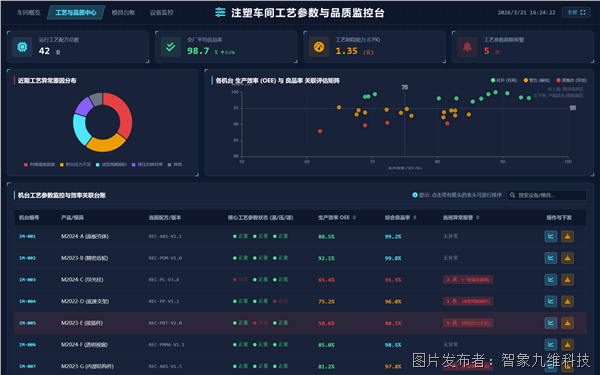Click the red 5 次 alarm badge for IM-005
This screenshot has height=375, width=600.
[x=468, y=323]
